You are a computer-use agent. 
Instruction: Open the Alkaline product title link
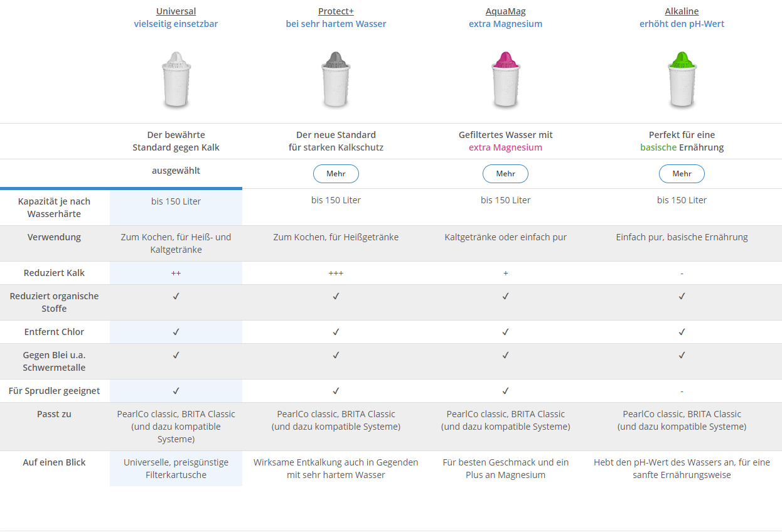tap(682, 11)
